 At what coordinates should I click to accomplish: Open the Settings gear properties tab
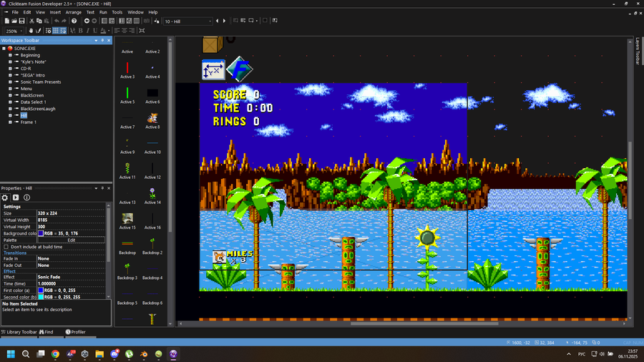(x=5, y=197)
